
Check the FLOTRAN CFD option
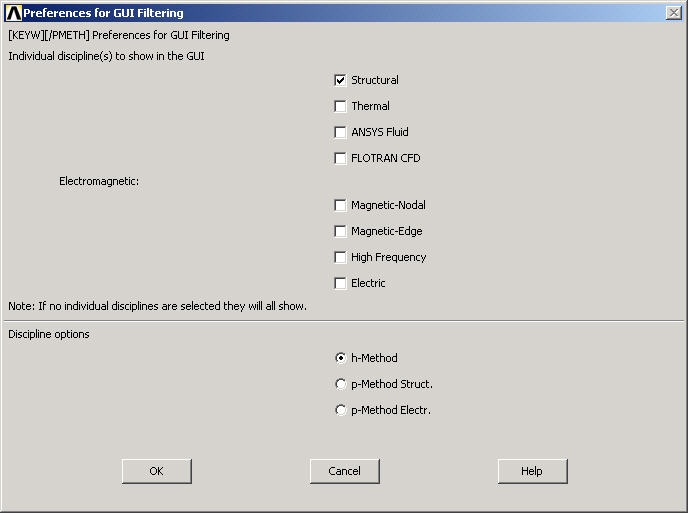coord(340,158)
